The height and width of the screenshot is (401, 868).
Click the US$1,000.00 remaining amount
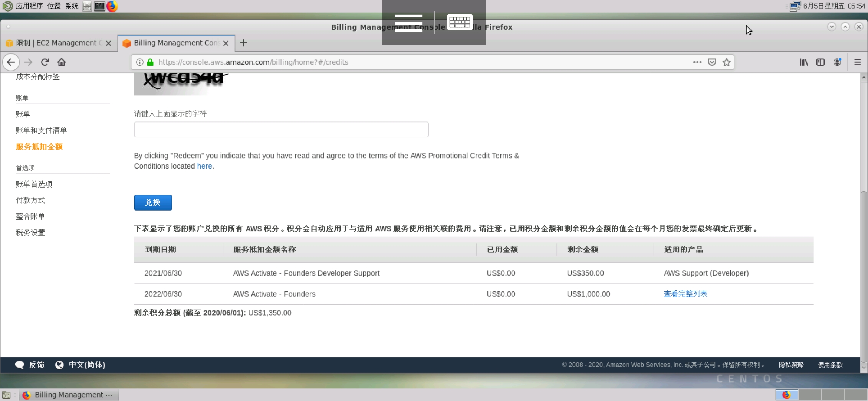click(588, 294)
